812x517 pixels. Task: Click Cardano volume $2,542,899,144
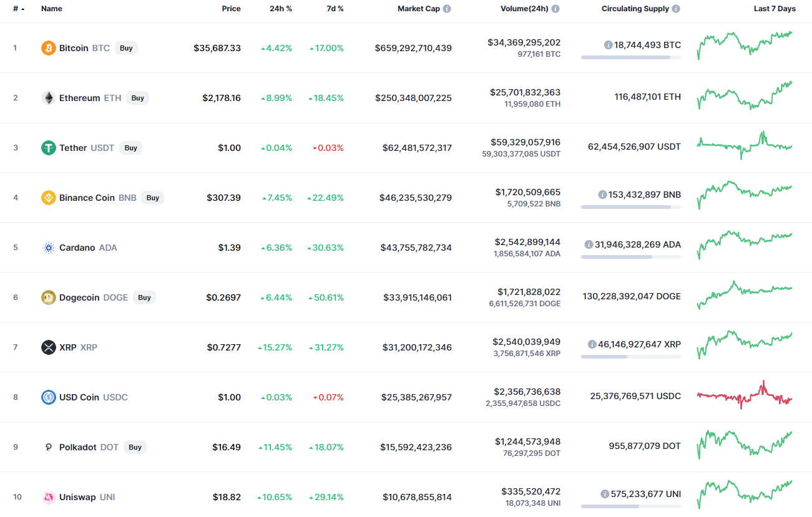tap(527, 242)
